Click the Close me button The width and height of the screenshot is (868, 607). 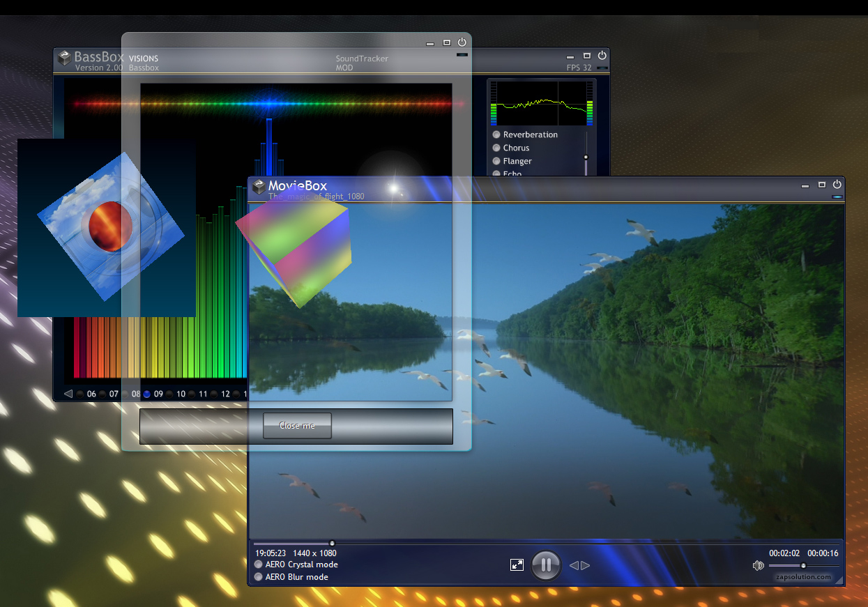tap(297, 426)
